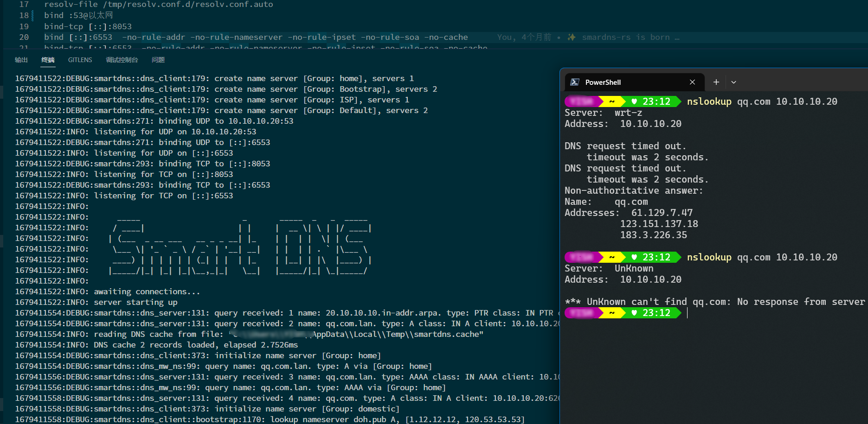Screen dimensions: 868x424
Task: Open a new Windows Terminal tab
Action: pyautogui.click(x=716, y=82)
